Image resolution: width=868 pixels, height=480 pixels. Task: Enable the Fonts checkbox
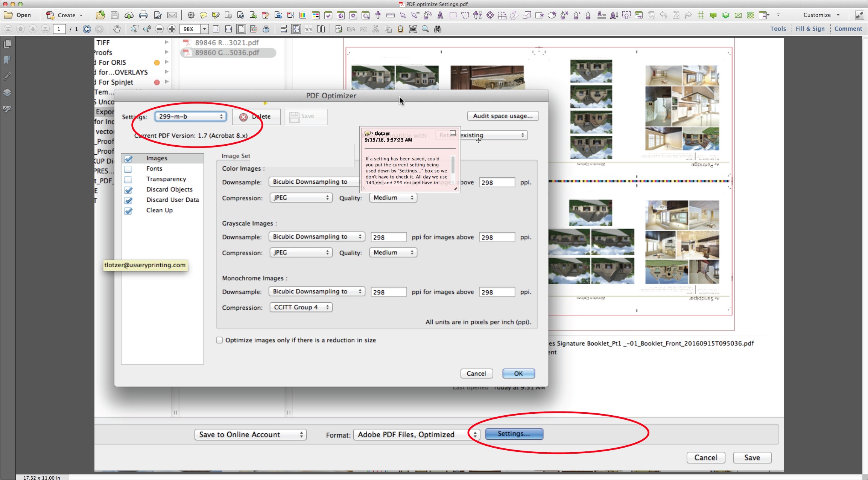[128, 169]
